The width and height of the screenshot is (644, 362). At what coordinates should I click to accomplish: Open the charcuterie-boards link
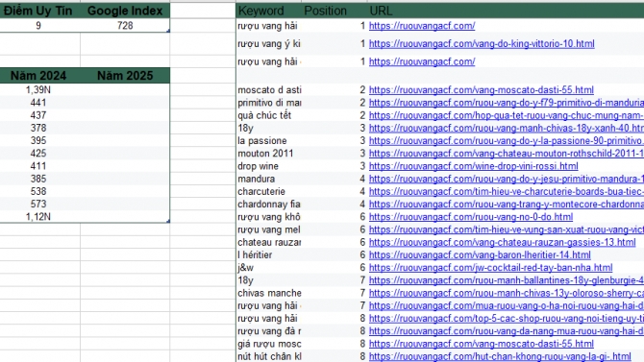pos(507,192)
